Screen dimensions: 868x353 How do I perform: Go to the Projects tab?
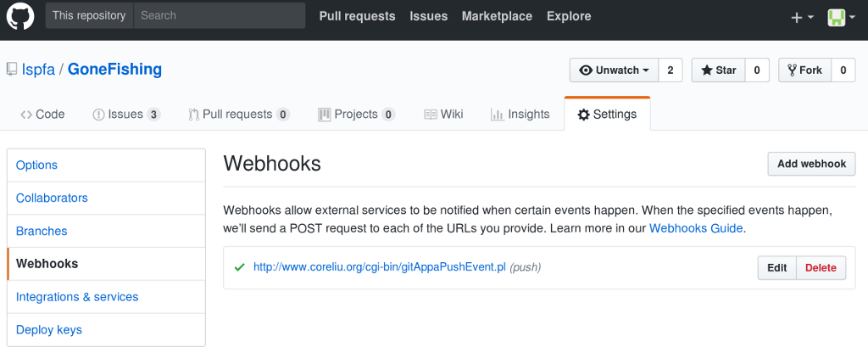[357, 115]
